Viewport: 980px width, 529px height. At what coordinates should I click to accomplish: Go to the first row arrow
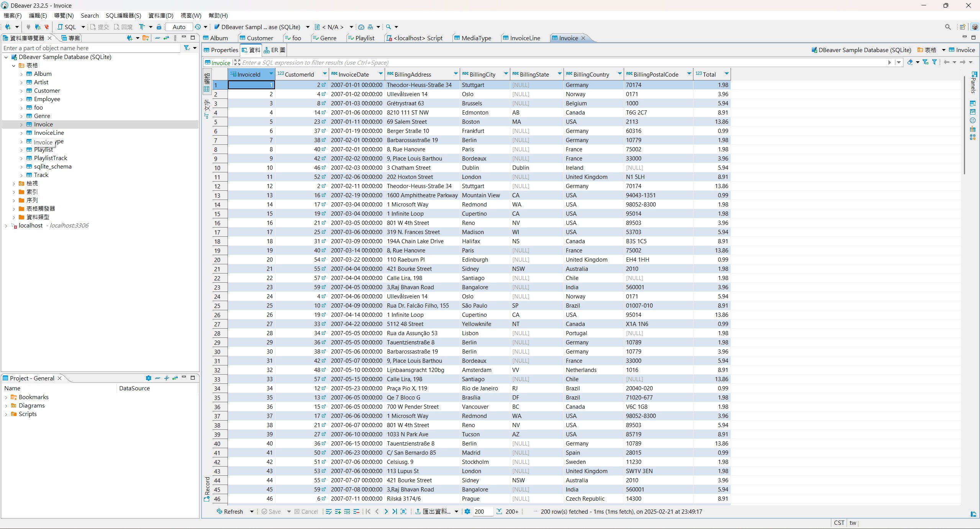pyautogui.click(x=368, y=511)
